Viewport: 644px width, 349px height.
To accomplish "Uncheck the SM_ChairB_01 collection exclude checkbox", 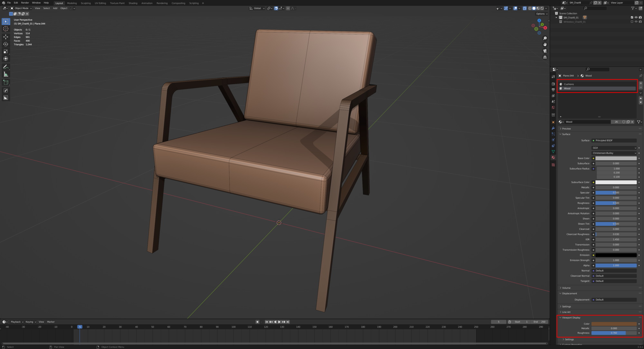I will [x=632, y=17].
